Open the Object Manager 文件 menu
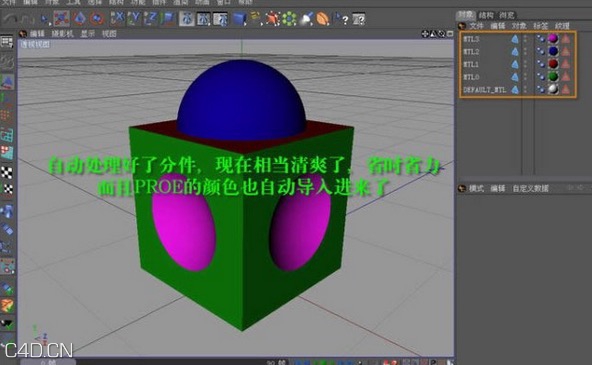The image size is (592, 365). pyautogui.click(x=476, y=26)
